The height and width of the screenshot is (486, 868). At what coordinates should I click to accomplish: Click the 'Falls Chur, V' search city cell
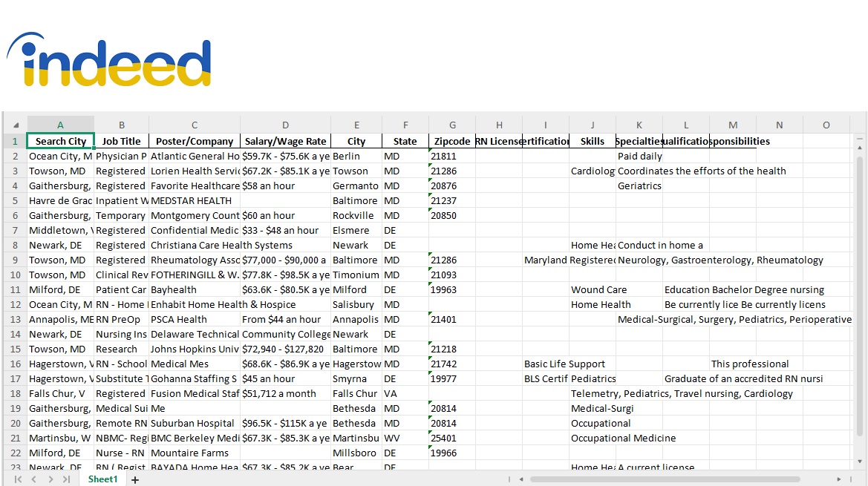60,394
